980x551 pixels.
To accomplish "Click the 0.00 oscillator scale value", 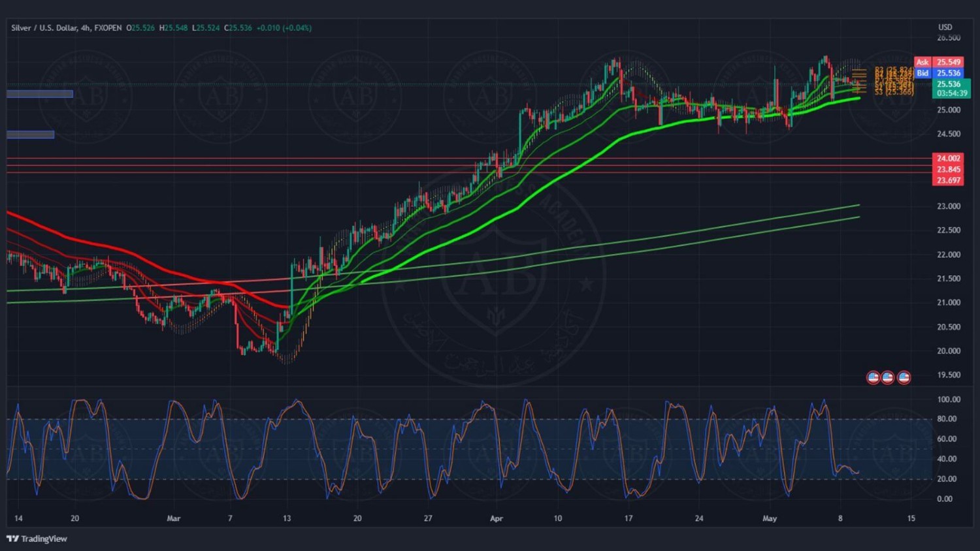I will 945,499.
